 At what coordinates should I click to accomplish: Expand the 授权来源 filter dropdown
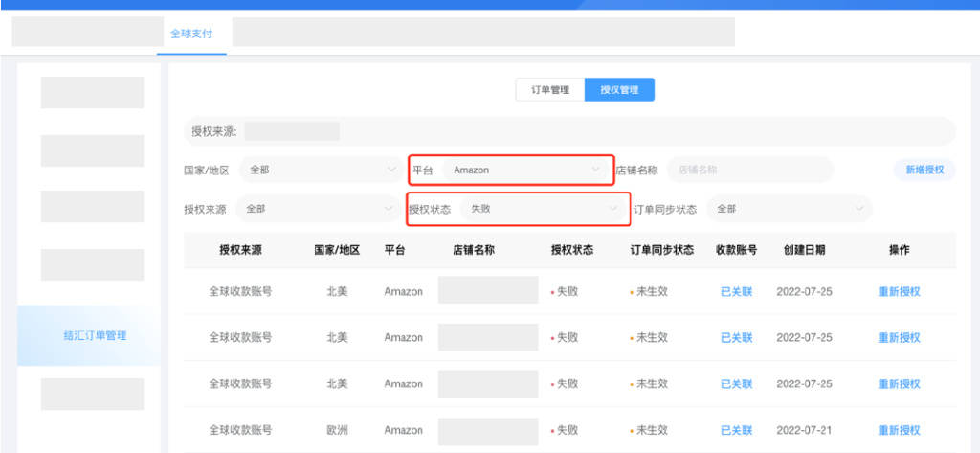click(x=319, y=208)
